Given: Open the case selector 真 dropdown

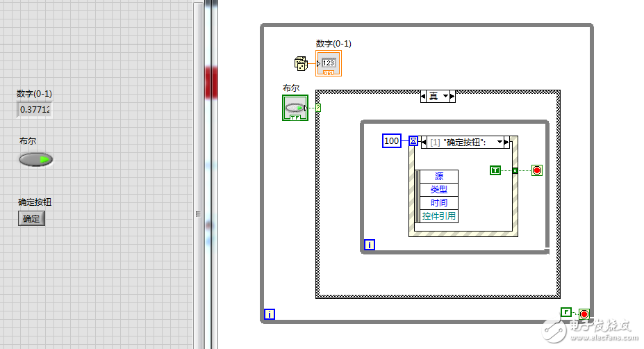Looking at the screenshot, I should pos(445,96).
